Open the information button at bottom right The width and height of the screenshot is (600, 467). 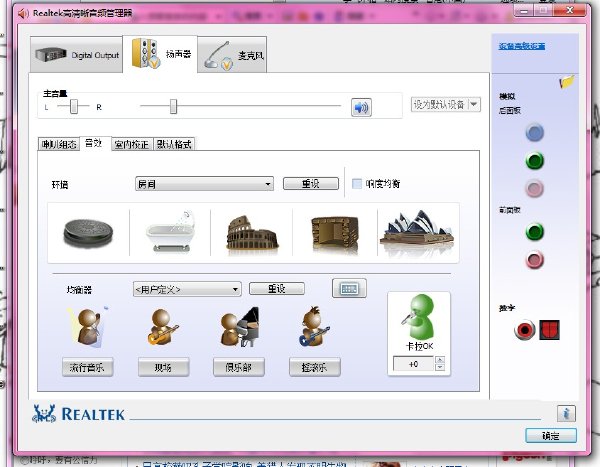tap(566, 414)
